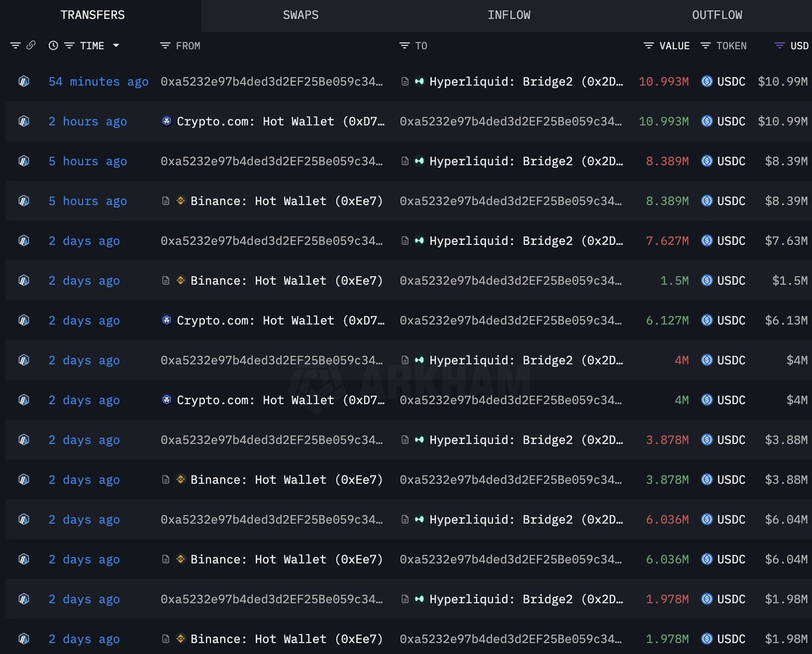This screenshot has height=654, width=812.
Task: Click Hyperliquid logo icon in red 3.878M row
Action: (x=420, y=440)
